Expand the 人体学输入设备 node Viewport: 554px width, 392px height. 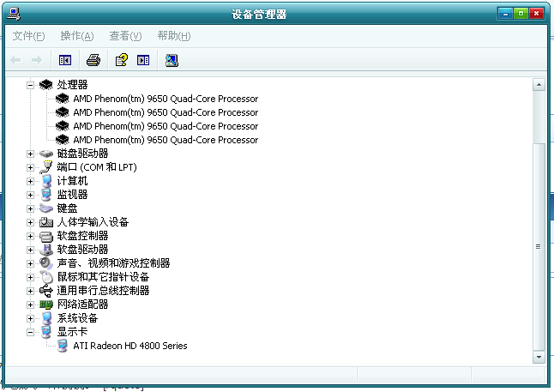(x=30, y=222)
